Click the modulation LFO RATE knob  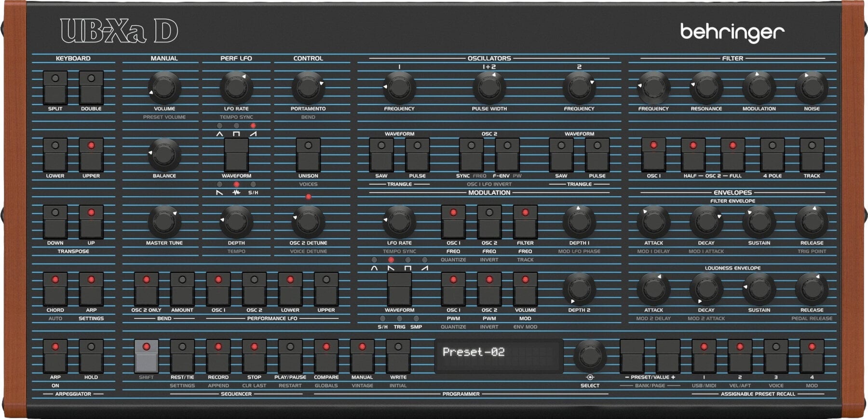click(399, 222)
